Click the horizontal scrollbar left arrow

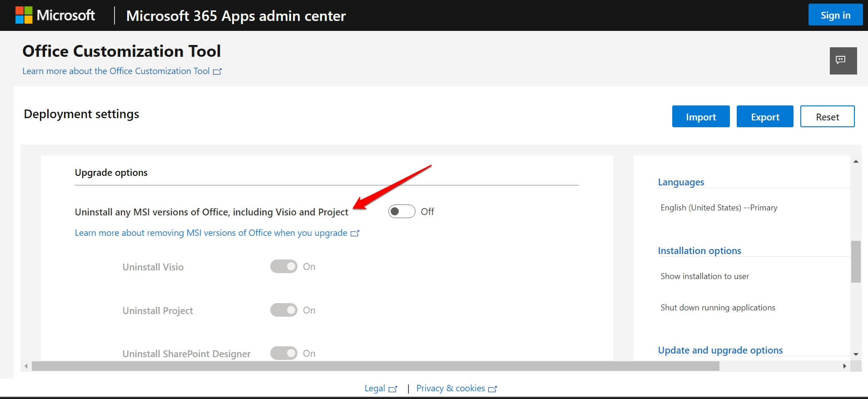pos(26,366)
